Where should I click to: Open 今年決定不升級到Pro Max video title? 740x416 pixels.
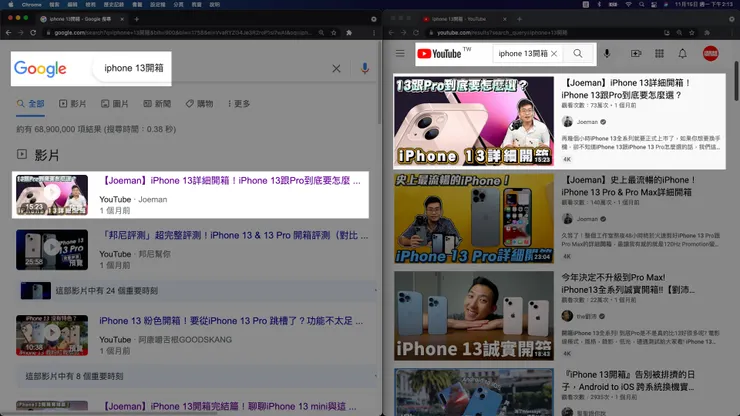click(628, 283)
